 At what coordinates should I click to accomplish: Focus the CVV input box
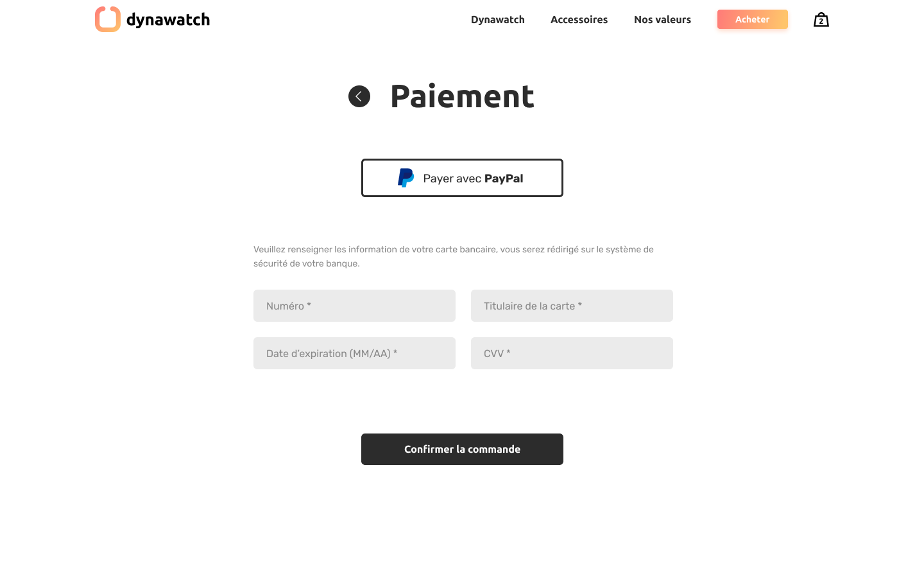pyautogui.click(x=572, y=353)
